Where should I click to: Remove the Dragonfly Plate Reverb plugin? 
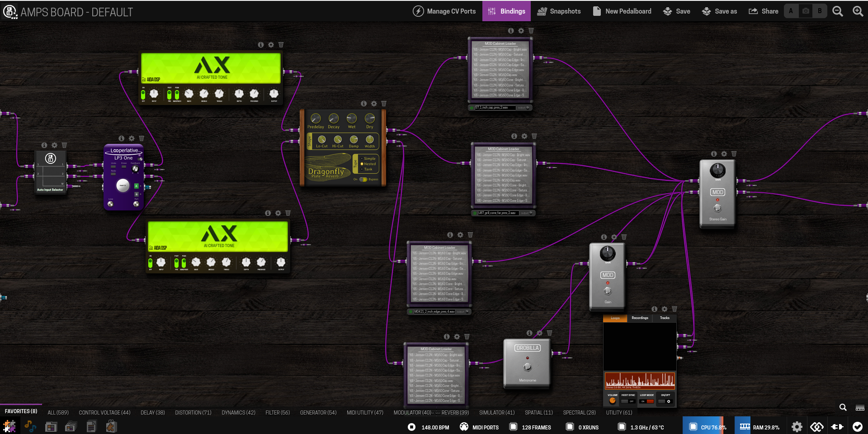coord(384,104)
